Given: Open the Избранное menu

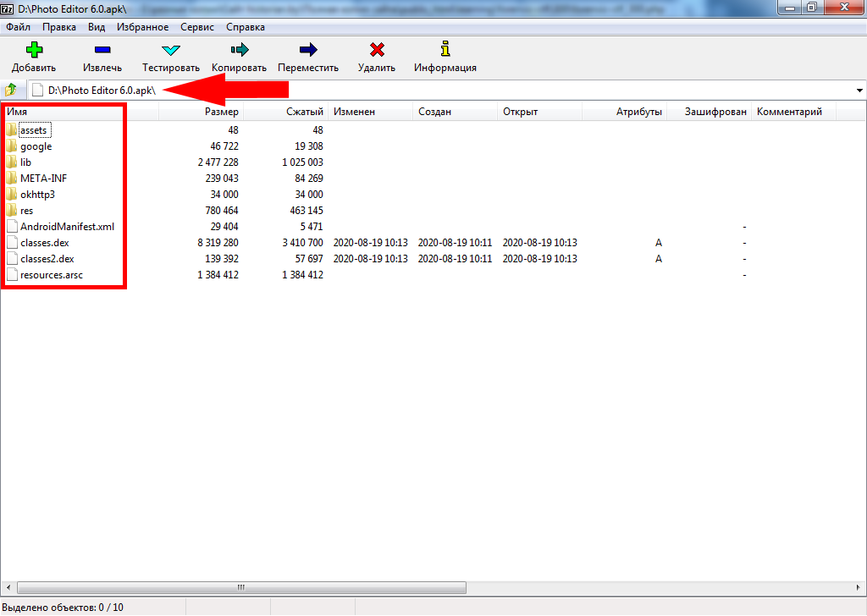Looking at the screenshot, I should (x=142, y=27).
